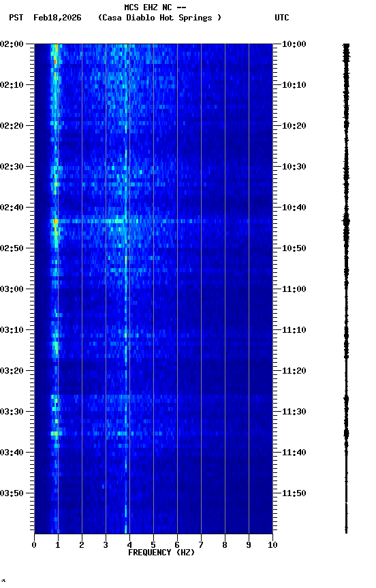Click the PST time label '02:00'
The width and height of the screenshot is (376, 588).
coord(12,44)
